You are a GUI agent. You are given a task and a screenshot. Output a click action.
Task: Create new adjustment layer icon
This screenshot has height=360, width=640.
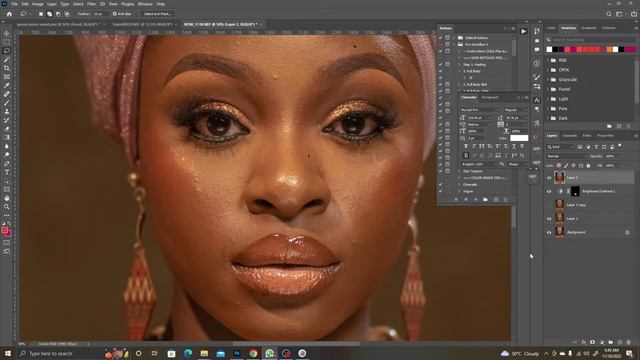point(602,342)
